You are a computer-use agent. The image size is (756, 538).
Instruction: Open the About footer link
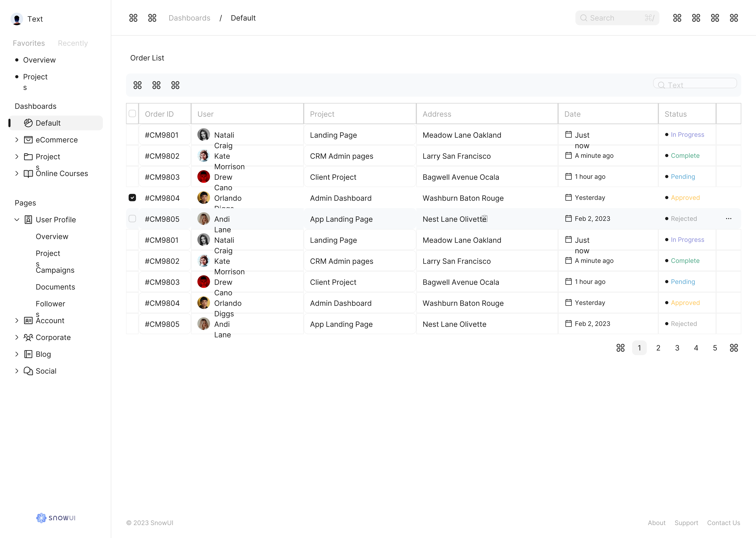tap(657, 523)
